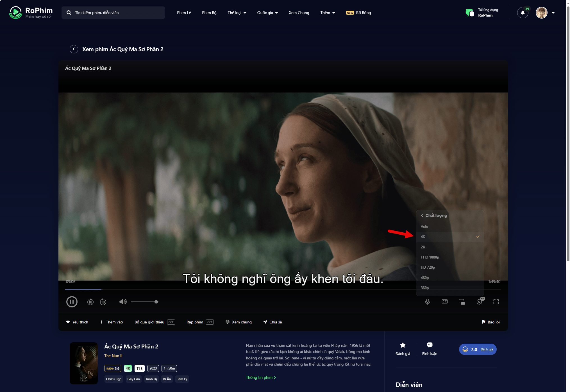The image size is (570, 392).
Task: Enter fullscreen mode
Action: [x=496, y=302]
